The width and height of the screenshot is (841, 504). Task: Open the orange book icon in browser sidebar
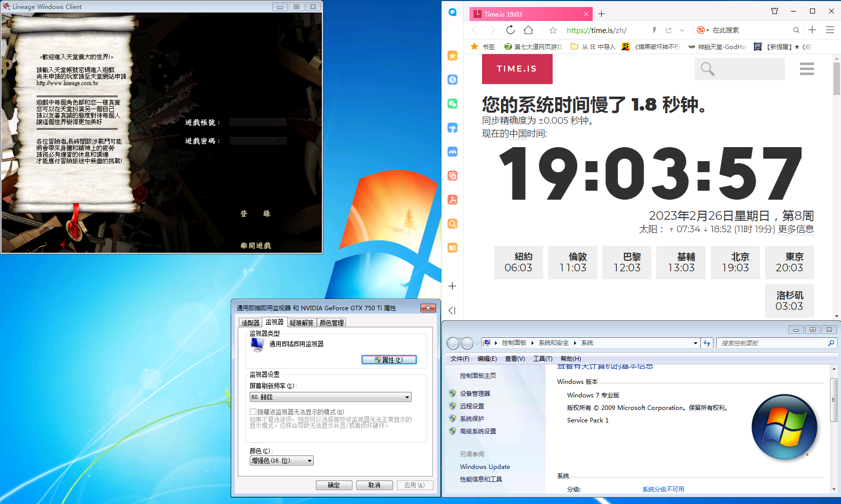click(453, 248)
